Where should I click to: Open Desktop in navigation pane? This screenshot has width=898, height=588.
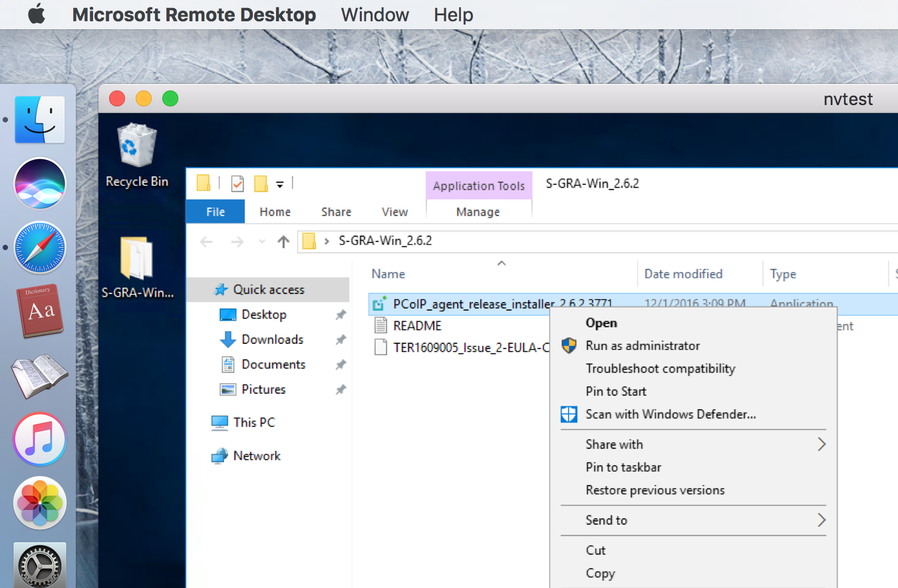(263, 315)
